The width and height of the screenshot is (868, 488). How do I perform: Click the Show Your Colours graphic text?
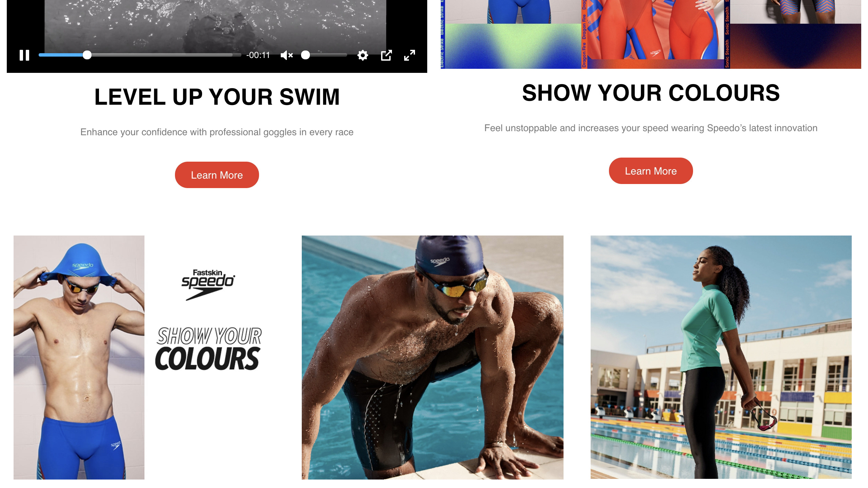(208, 348)
